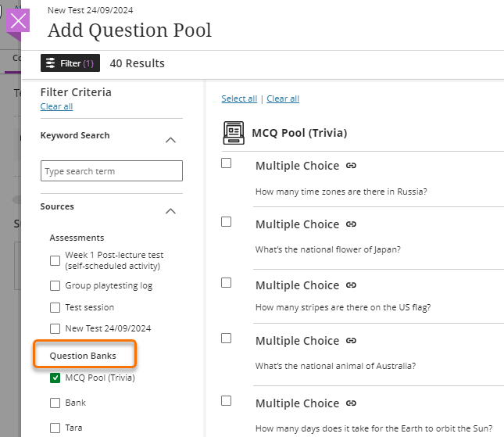Click Clear all link above question list
This screenshot has width=504, height=437.
coord(283,99)
